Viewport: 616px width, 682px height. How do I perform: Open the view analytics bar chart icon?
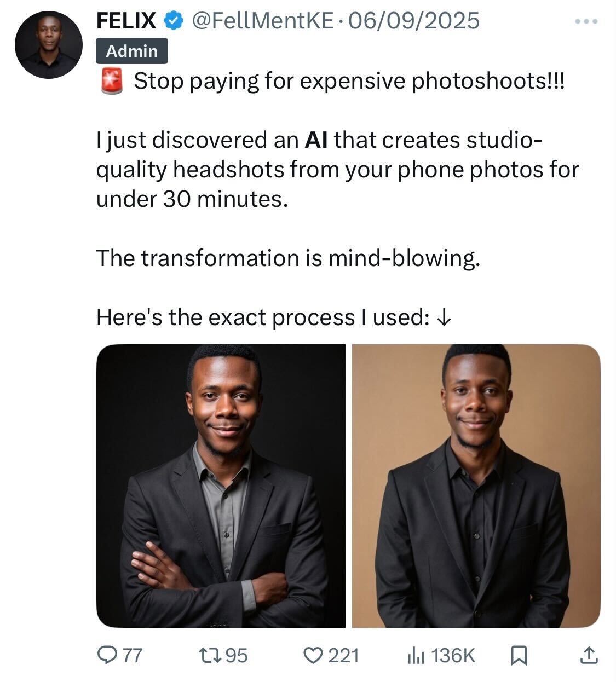click(x=416, y=655)
